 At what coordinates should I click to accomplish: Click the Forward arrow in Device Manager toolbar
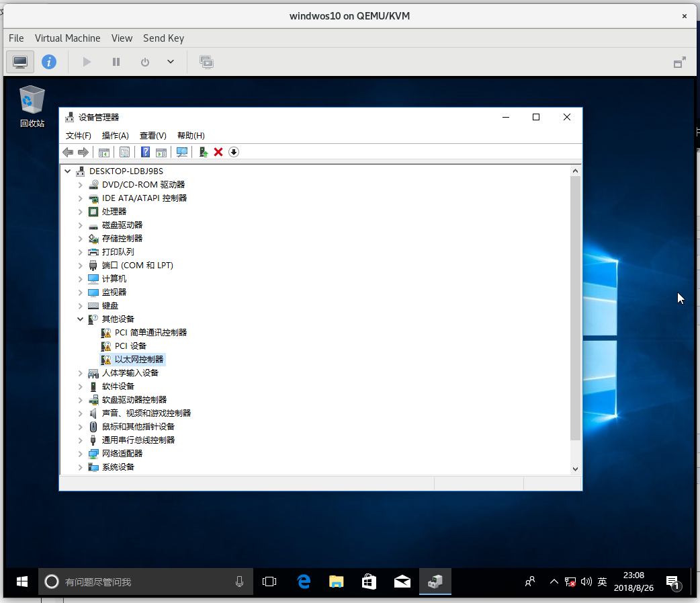(x=83, y=153)
